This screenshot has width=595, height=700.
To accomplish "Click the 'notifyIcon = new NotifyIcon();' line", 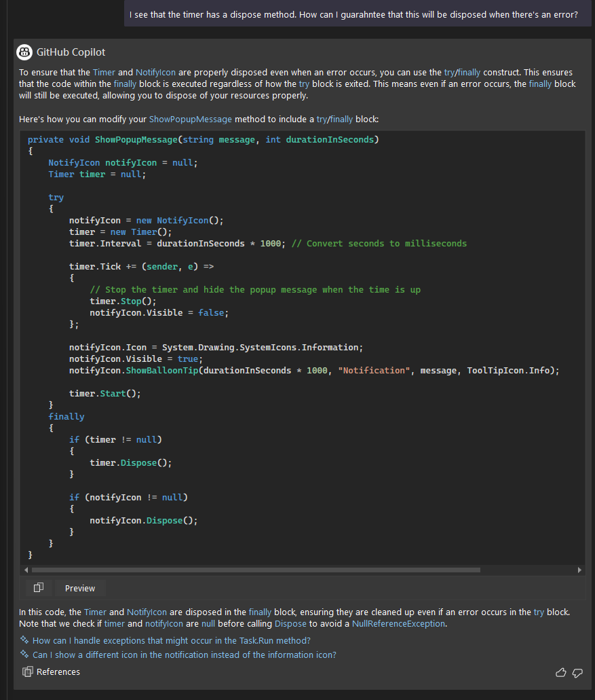I will [x=147, y=220].
